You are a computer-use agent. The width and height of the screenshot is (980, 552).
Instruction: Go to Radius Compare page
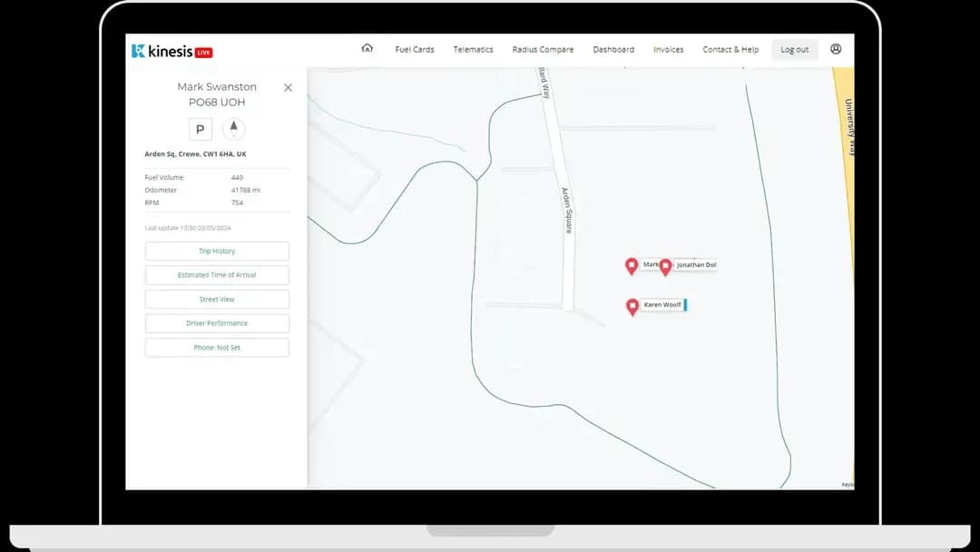[543, 50]
